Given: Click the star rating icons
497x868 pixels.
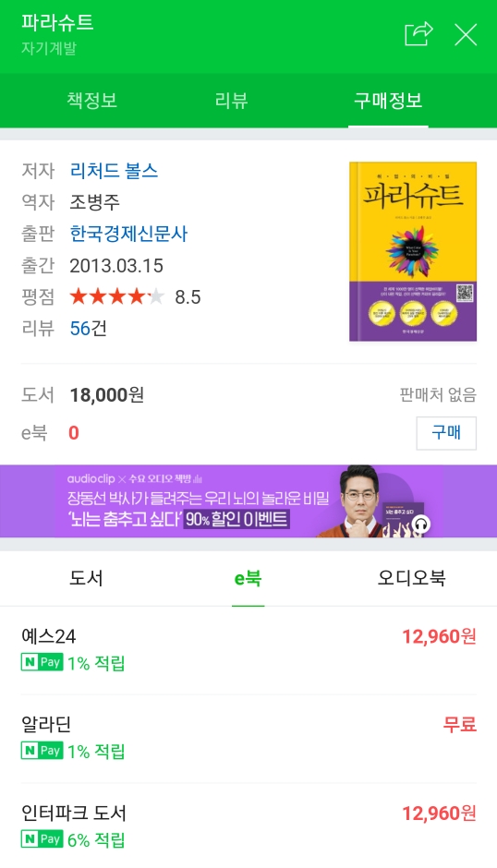Looking at the screenshot, I should 117,296.
